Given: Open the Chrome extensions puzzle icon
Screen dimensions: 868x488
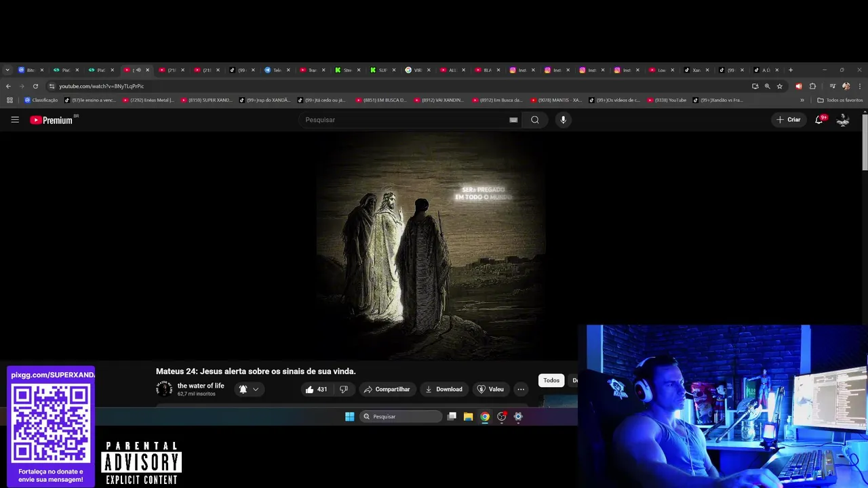Looking at the screenshot, I should pyautogui.click(x=812, y=86).
